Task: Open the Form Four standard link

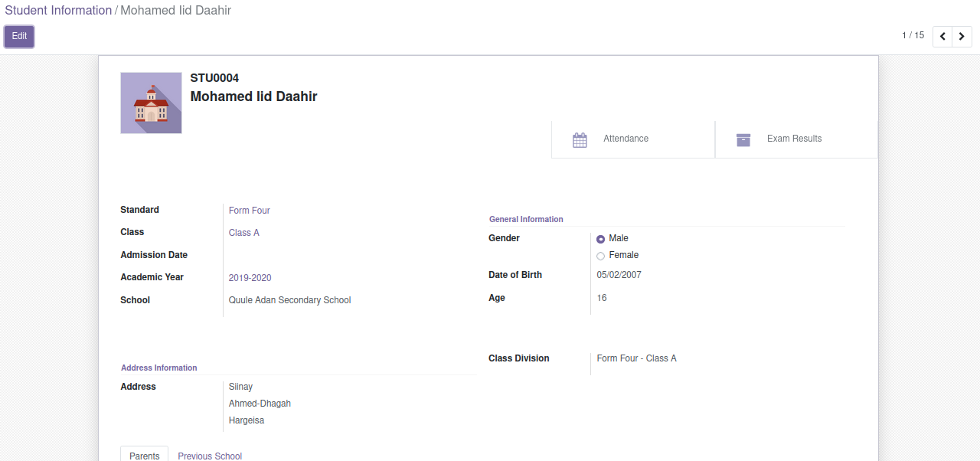Action: click(249, 211)
